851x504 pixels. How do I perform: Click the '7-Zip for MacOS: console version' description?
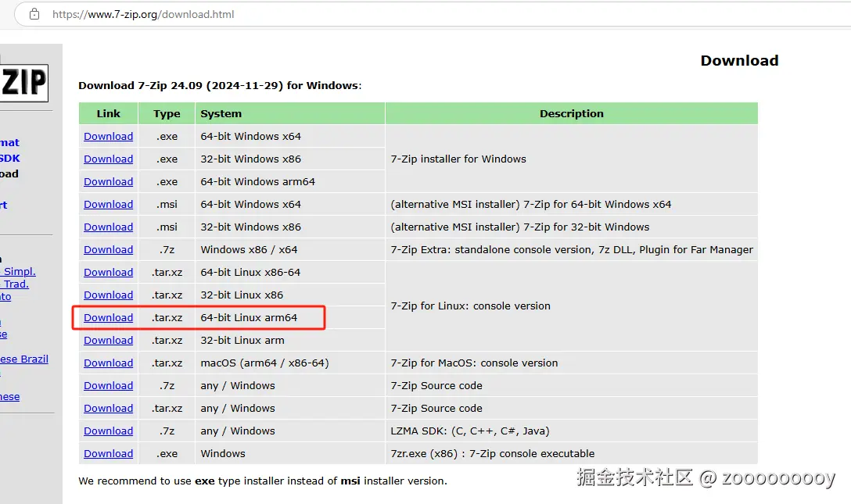474,363
